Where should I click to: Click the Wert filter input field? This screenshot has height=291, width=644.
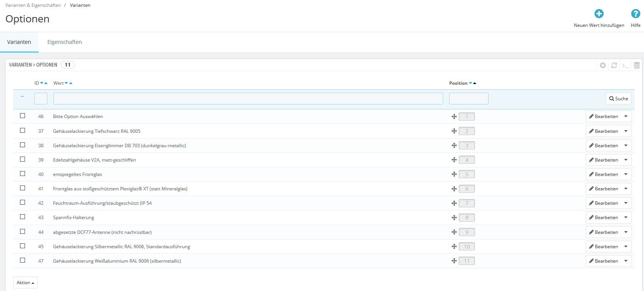pos(248,99)
